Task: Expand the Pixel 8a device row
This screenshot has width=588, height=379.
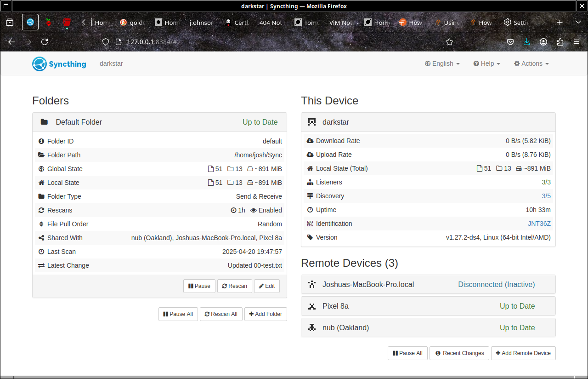Action: [x=428, y=306]
